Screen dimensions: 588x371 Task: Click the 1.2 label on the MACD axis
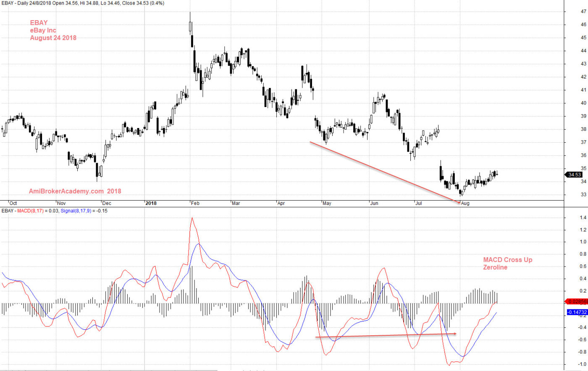pyautogui.click(x=583, y=230)
